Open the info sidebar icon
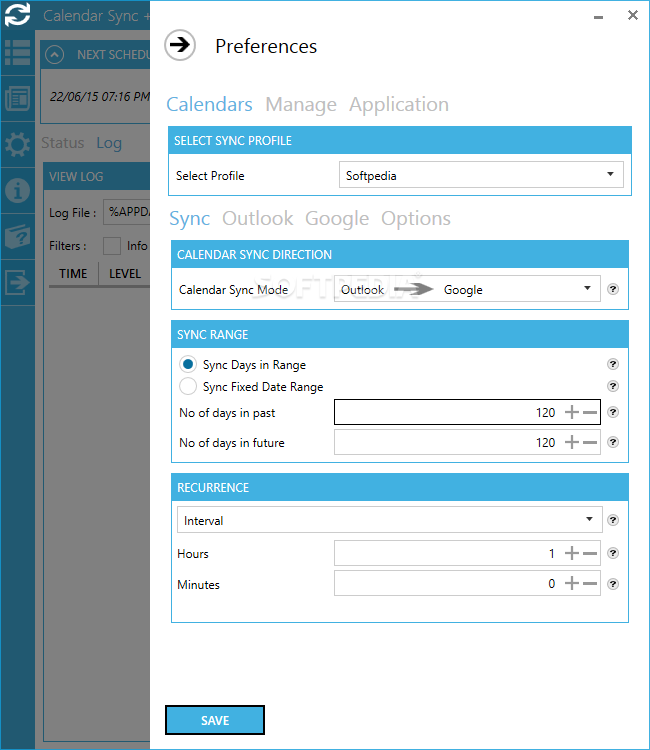The width and height of the screenshot is (650, 750). [18, 190]
